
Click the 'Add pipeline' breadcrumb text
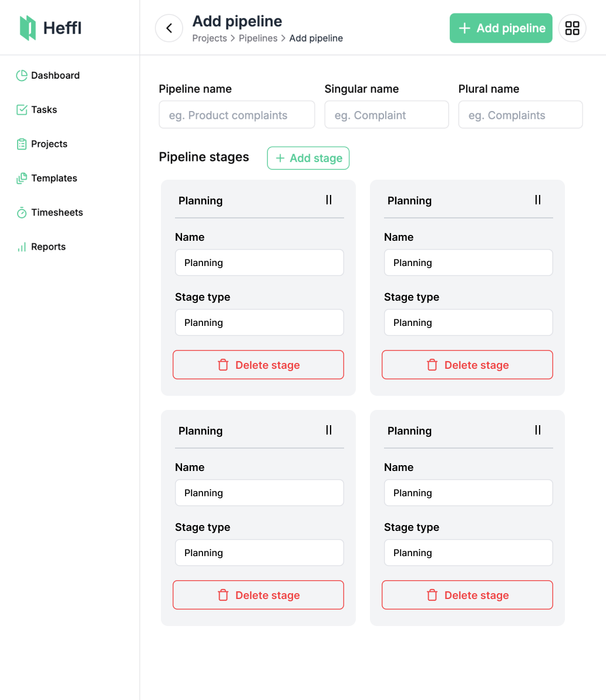[x=316, y=38]
